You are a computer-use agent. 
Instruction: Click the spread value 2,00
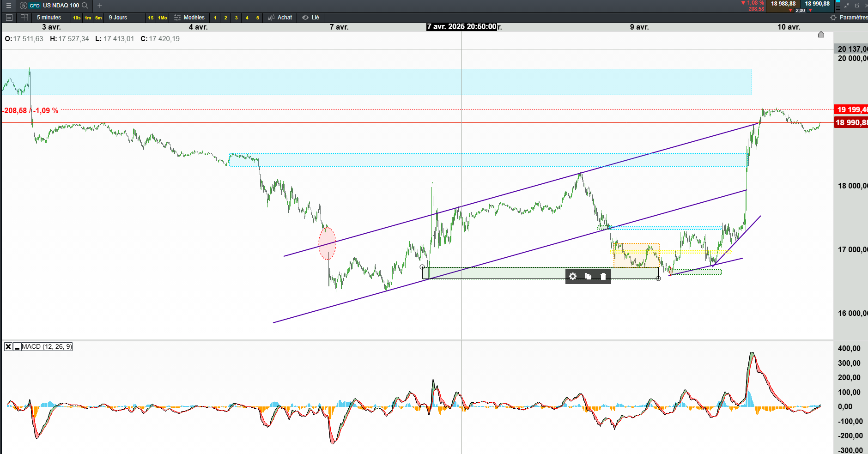tap(801, 10)
